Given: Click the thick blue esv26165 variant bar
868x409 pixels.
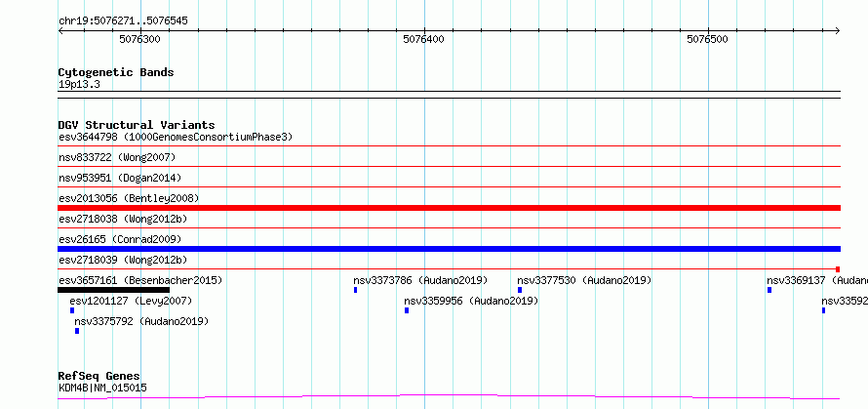Looking at the screenshot, I should 449,249.
